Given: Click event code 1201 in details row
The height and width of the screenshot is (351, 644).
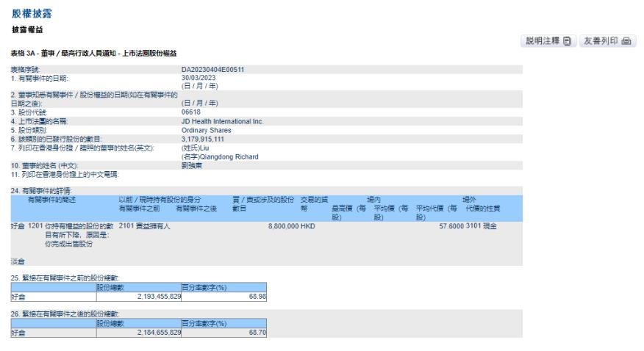Looking at the screenshot, I should [x=35, y=227].
